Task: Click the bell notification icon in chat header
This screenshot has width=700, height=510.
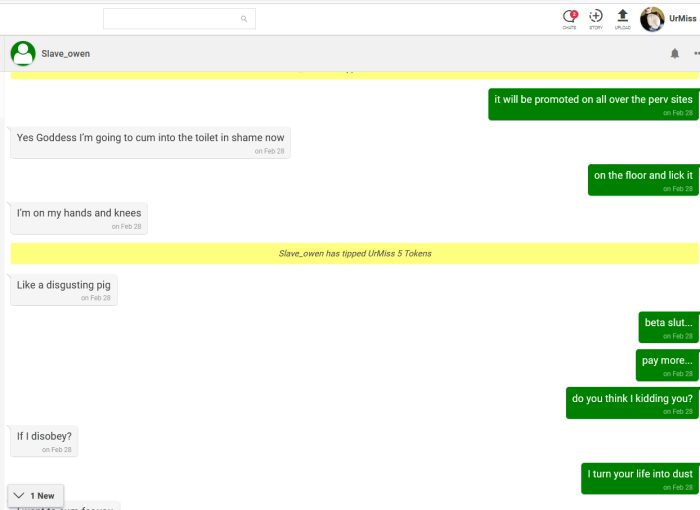Action: pyautogui.click(x=675, y=54)
